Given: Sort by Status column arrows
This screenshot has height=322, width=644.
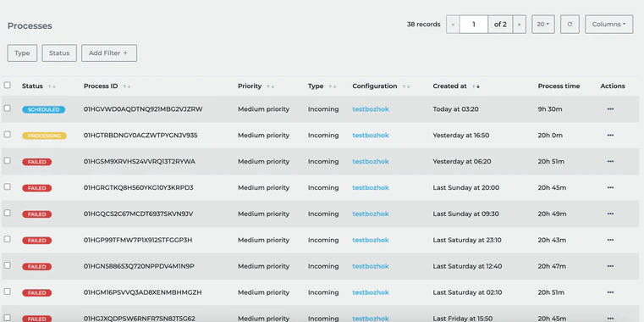Looking at the screenshot, I should pyautogui.click(x=52, y=86).
